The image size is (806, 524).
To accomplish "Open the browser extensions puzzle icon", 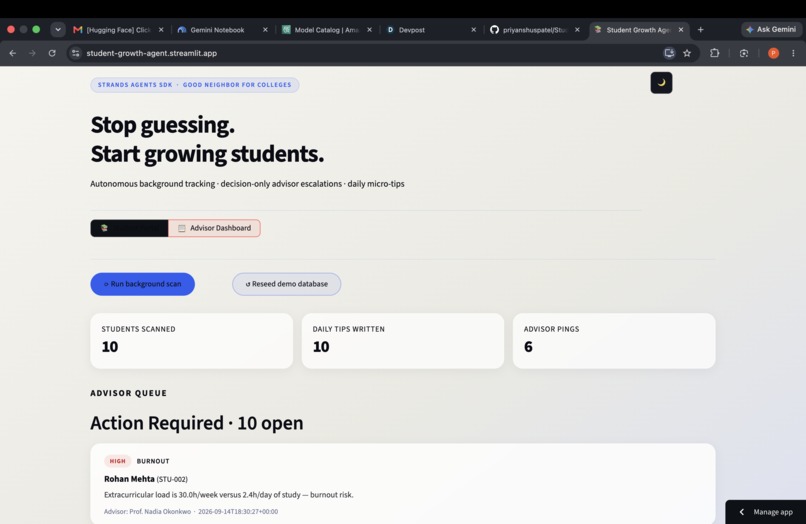I will (715, 53).
